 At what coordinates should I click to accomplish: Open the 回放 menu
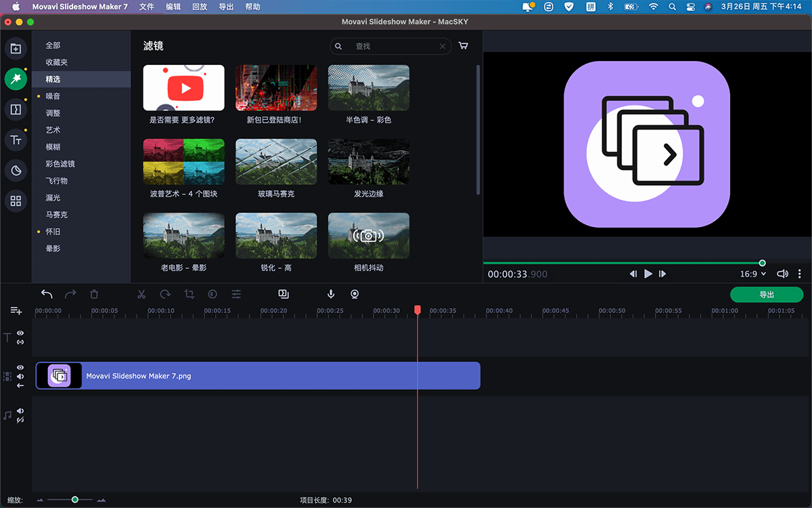200,7
